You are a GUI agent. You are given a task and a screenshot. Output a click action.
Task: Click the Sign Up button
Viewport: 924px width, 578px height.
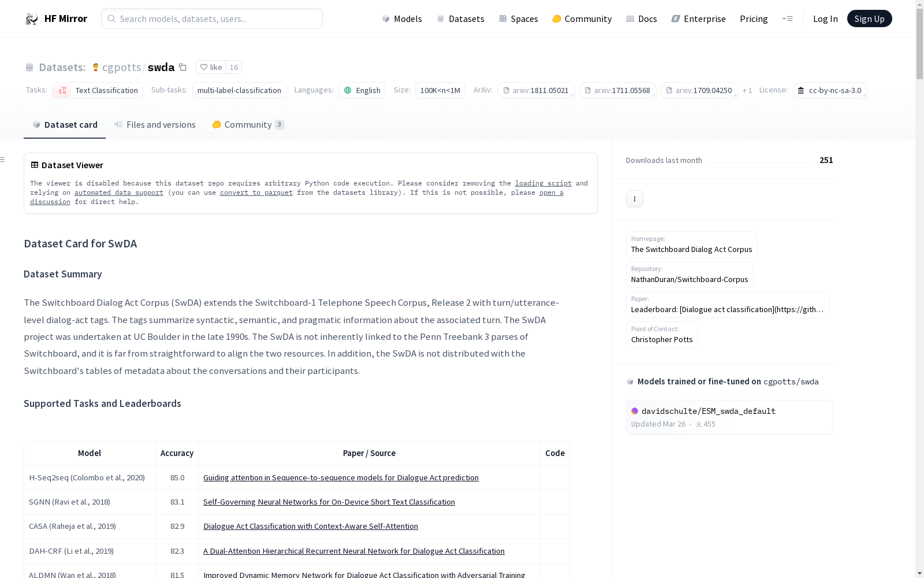(870, 18)
